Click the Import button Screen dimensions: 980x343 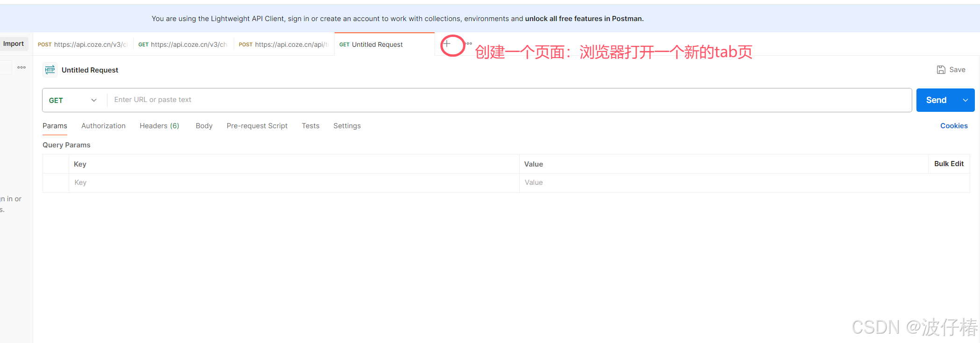point(14,44)
